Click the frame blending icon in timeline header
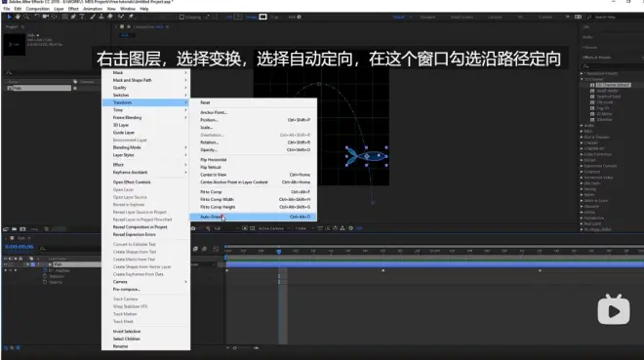Screen dimensions: 644x360 195,249
